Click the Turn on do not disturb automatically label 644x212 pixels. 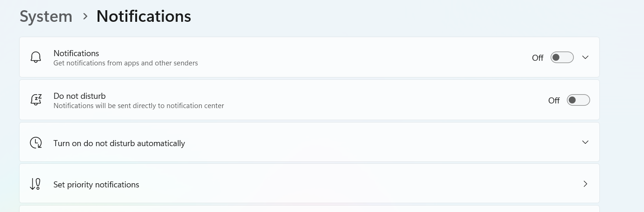pyautogui.click(x=119, y=143)
